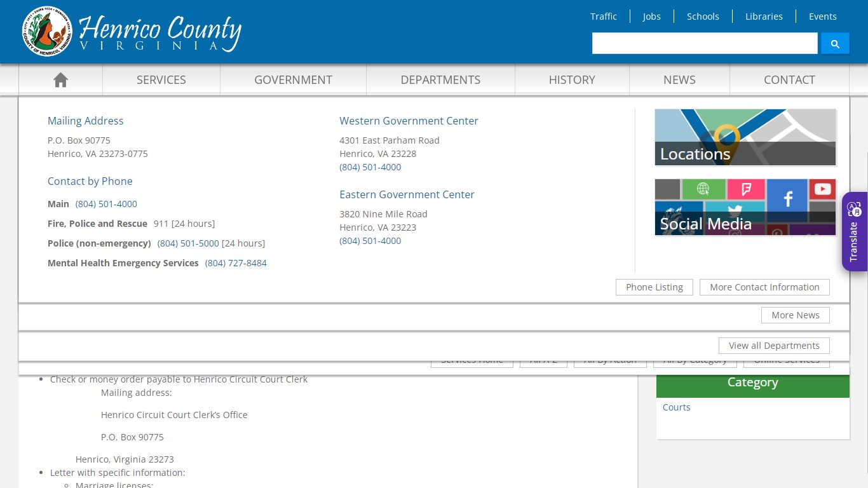Open the Social Media tile
Viewport: 868px width, 488px height.
[745, 207]
